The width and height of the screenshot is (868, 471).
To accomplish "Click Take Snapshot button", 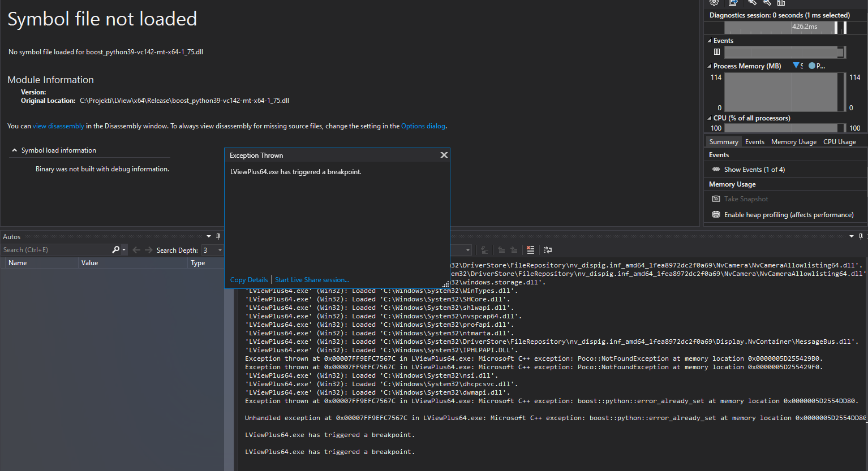I will click(746, 199).
